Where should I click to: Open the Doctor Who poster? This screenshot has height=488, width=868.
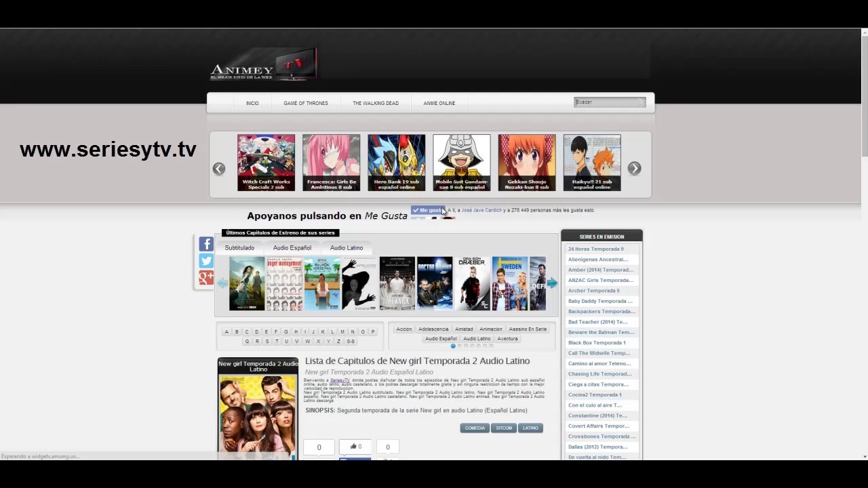click(x=435, y=283)
